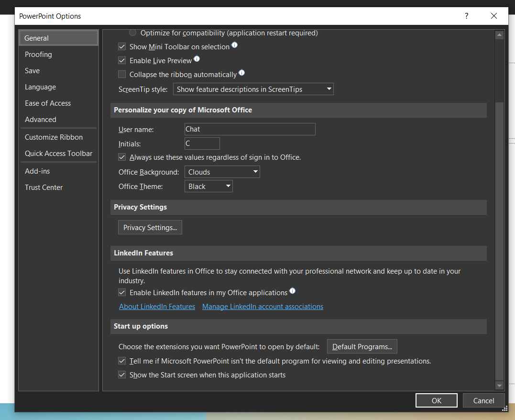515x420 pixels.
Task: Open Ease of Access category
Action: click(x=58, y=103)
